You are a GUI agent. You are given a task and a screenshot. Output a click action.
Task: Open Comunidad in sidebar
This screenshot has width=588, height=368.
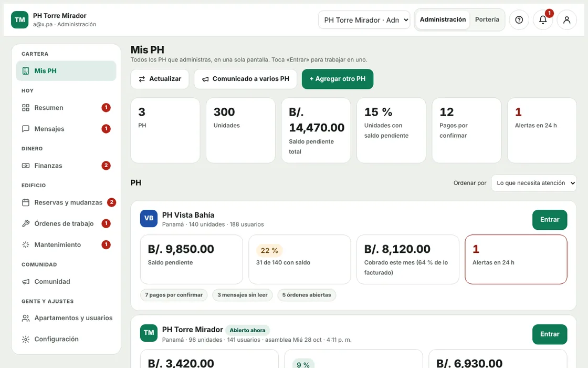[x=66, y=282]
